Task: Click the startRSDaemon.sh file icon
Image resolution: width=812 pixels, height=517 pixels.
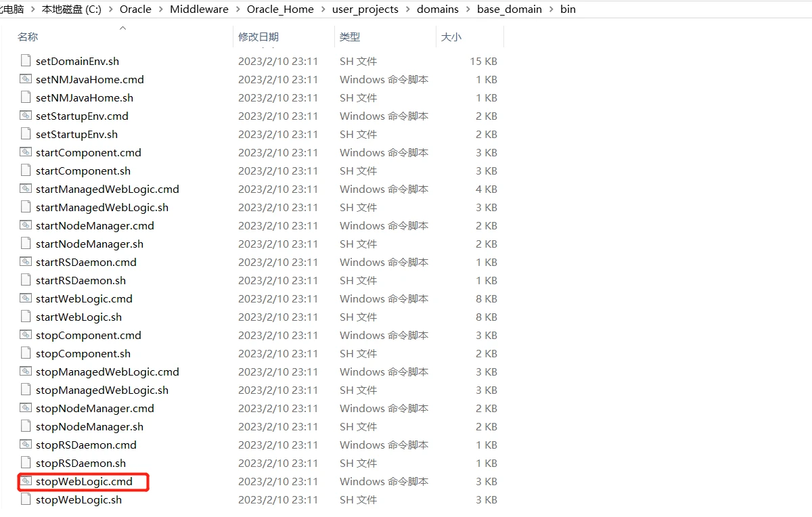Action: [x=26, y=280]
